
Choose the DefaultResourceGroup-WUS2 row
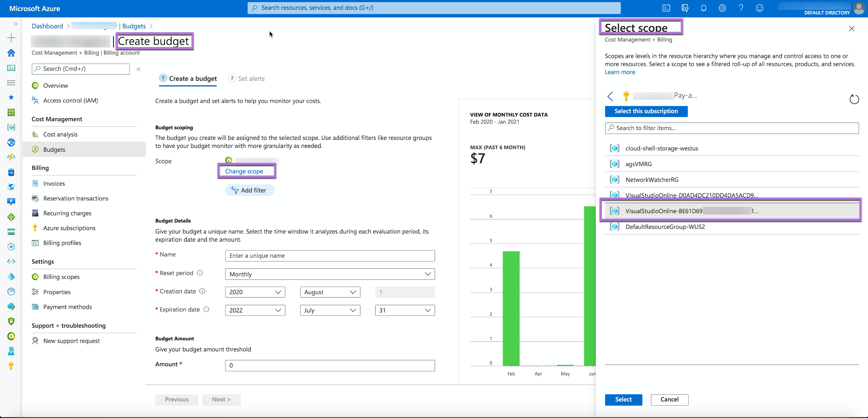point(732,227)
